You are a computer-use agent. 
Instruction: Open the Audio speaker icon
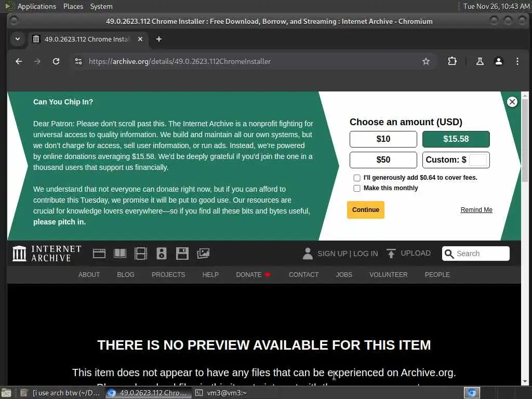[162, 254]
